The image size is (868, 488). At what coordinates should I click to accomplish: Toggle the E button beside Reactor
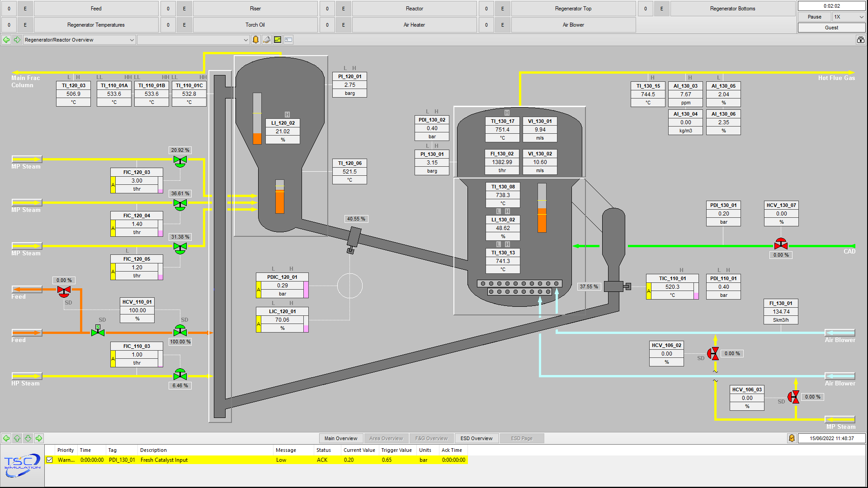(343, 9)
